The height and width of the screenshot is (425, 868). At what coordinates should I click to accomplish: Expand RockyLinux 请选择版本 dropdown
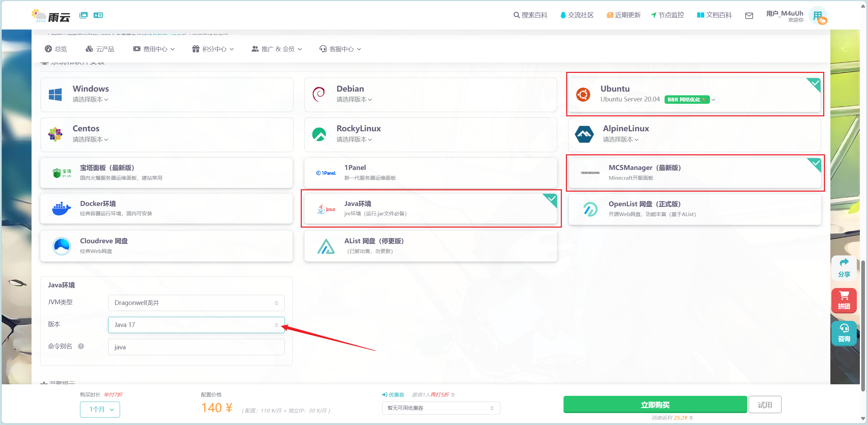(354, 139)
